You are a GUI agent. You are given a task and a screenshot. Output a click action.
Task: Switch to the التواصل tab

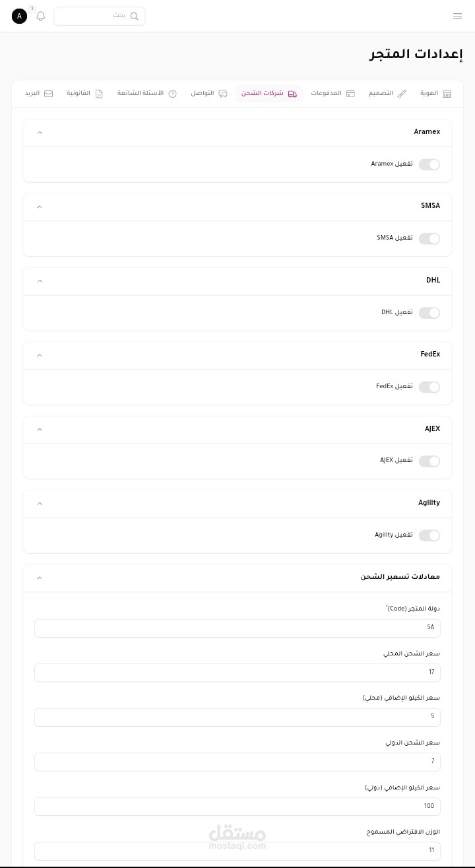click(x=208, y=94)
